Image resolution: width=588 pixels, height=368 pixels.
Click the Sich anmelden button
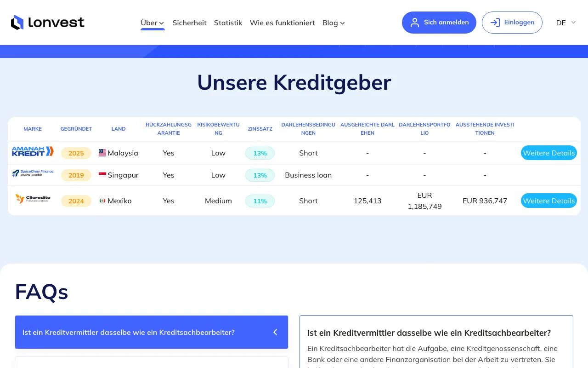tap(439, 23)
